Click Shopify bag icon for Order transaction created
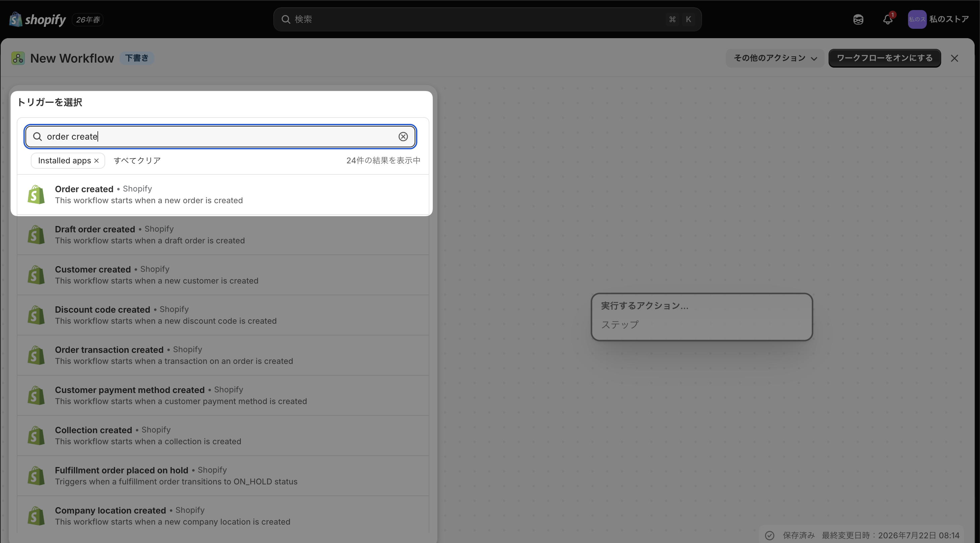 coord(36,355)
